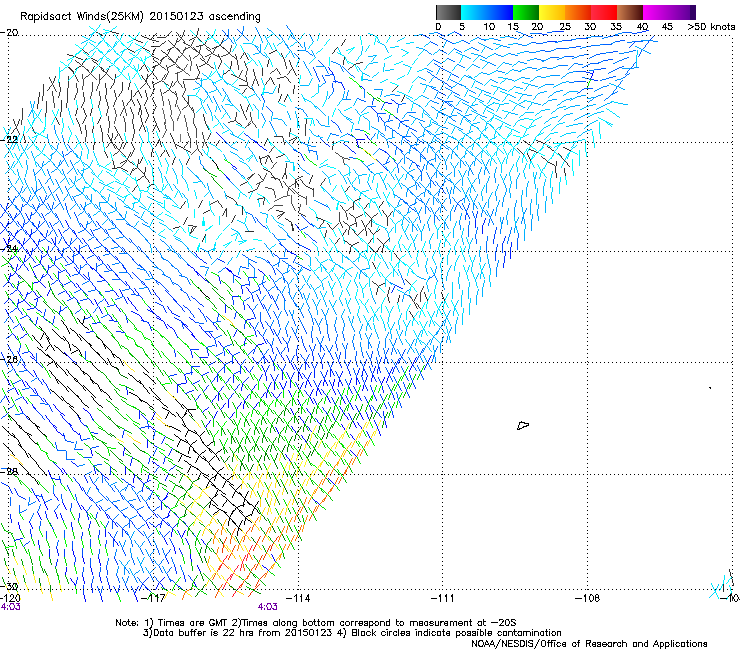Click the '-108' longitude axis label
Viewport: 740px width, 650px height.
[x=587, y=598]
